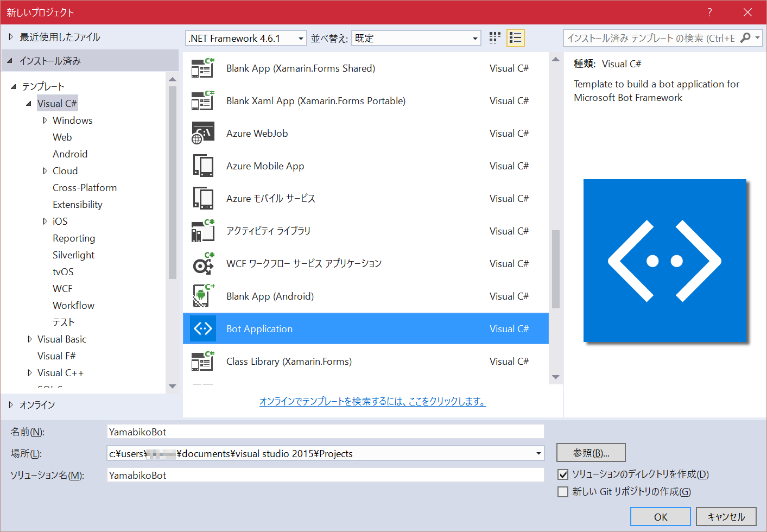Select the Reporting template category
The image size is (767, 532).
74,238
